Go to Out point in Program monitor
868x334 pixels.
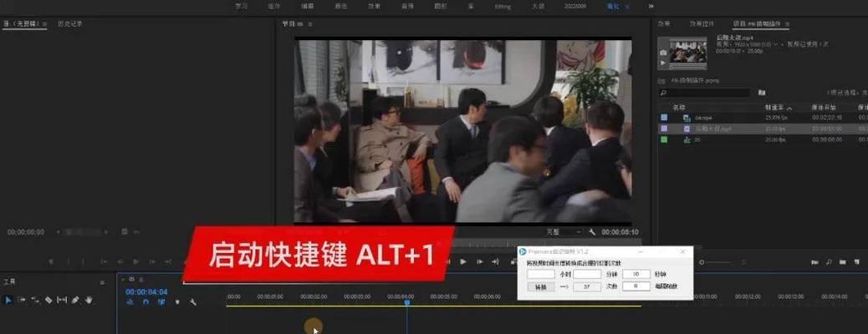coord(495,261)
